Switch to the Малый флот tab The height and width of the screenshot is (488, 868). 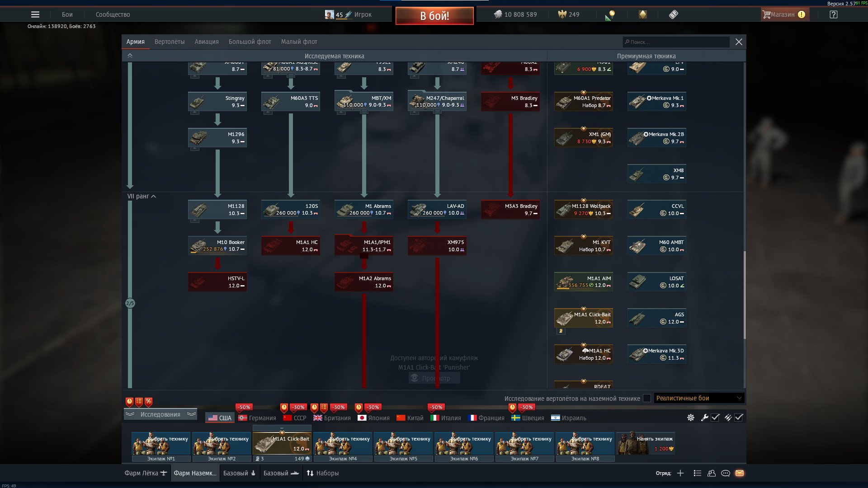tap(299, 42)
